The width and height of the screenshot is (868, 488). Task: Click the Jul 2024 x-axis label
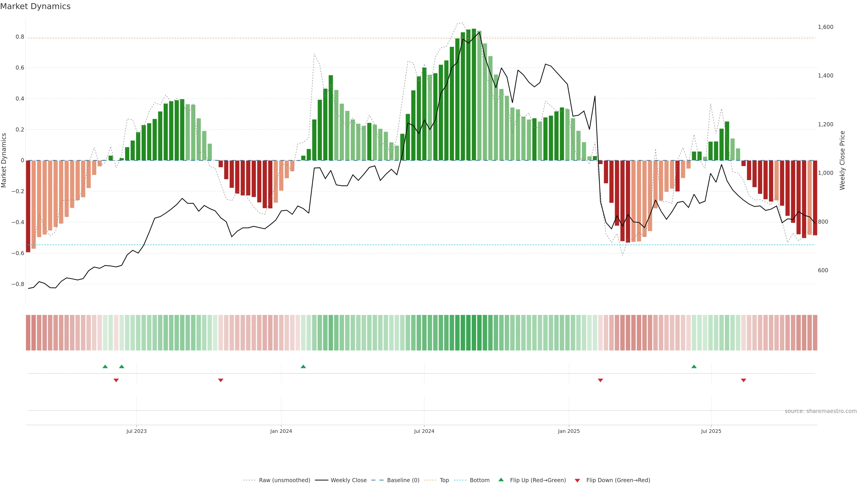(x=424, y=431)
